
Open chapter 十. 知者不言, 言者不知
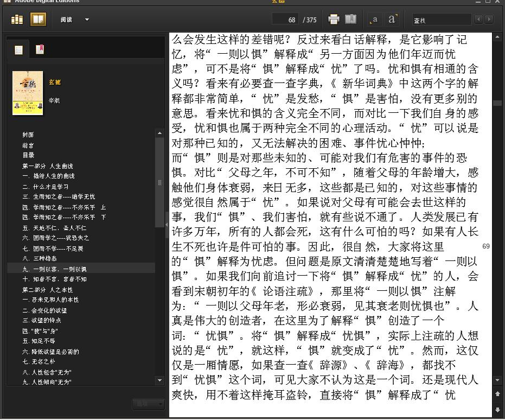(54, 279)
